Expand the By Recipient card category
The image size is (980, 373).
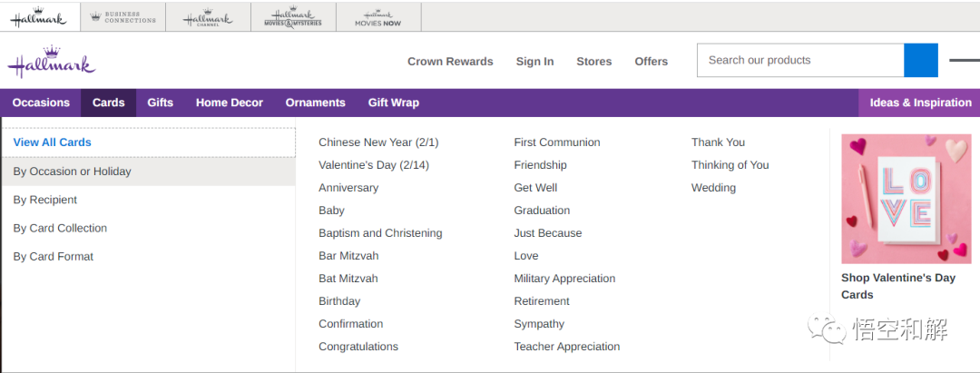(x=45, y=200)
